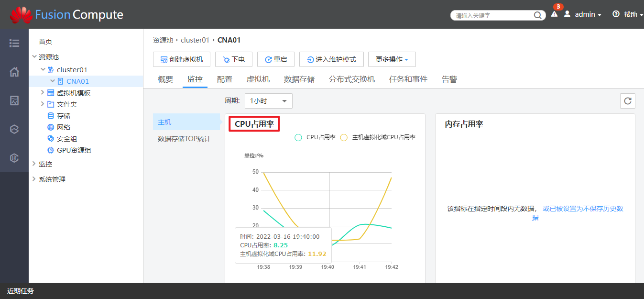The height and width of the screenshot is (299, 644).
Task: Select 主机 in monitor side menu
Action: (x=186, y=122)
